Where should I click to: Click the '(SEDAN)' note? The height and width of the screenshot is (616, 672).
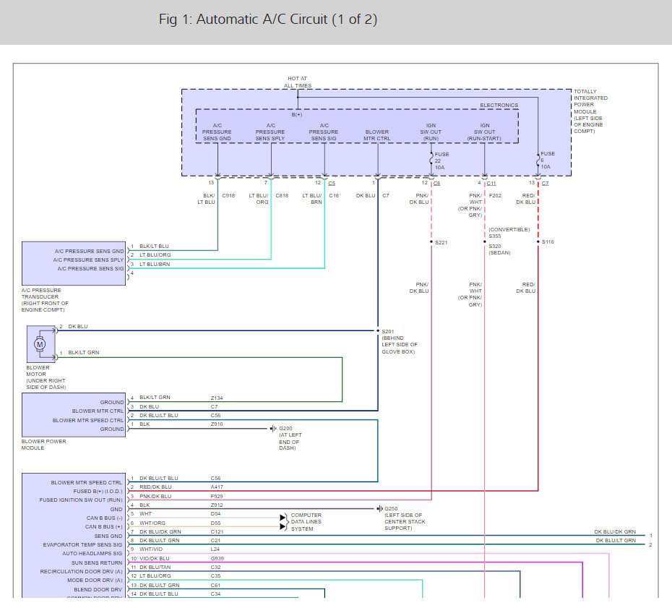pos(500,253)
